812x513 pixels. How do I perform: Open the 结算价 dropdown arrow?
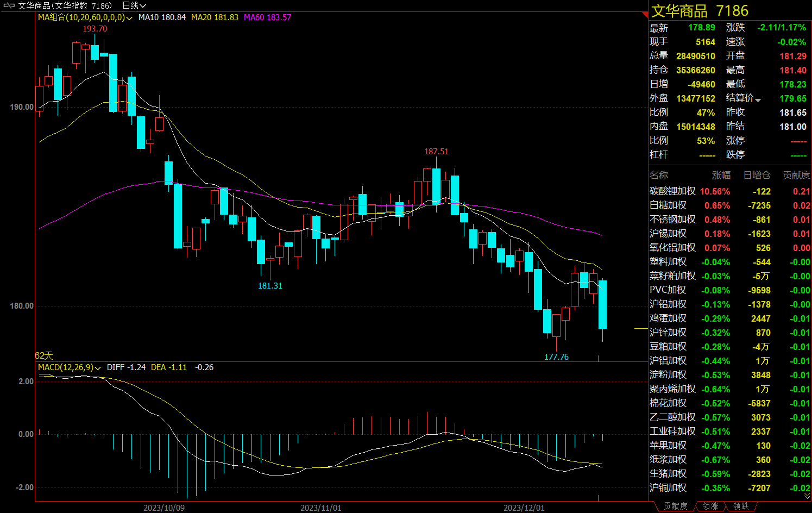(x=758, y=100)
